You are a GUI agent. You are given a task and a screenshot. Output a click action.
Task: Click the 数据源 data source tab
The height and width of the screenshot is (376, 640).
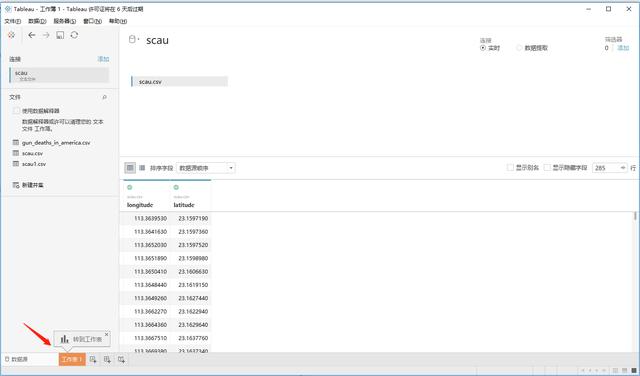coord(16,359)
